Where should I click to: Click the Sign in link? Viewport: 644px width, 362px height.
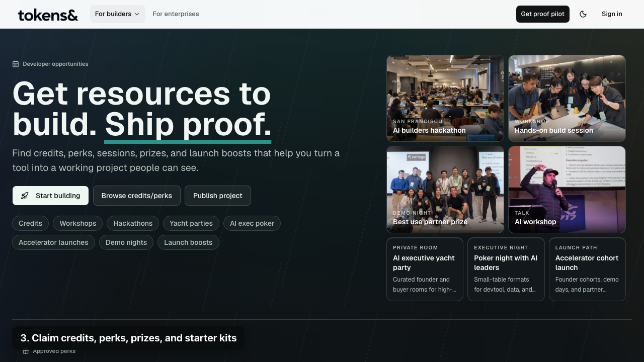pyautogui.click(x=612, y=14)
